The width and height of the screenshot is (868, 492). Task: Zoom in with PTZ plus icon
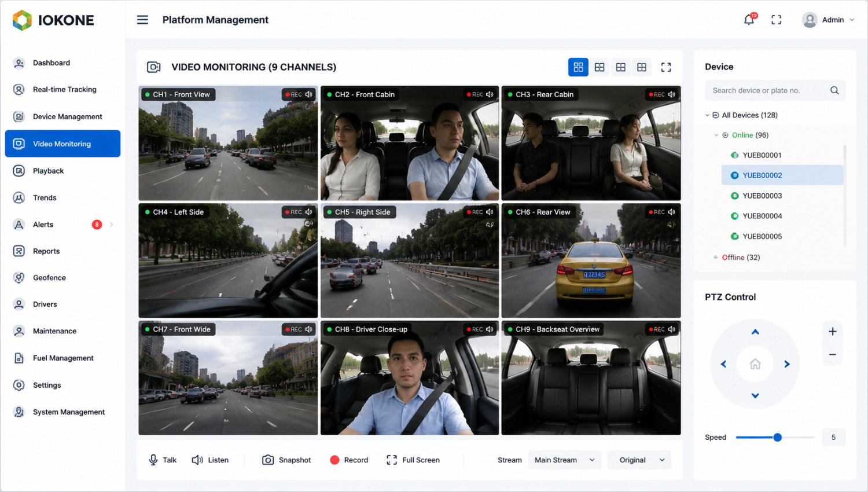tap(833, 332)
